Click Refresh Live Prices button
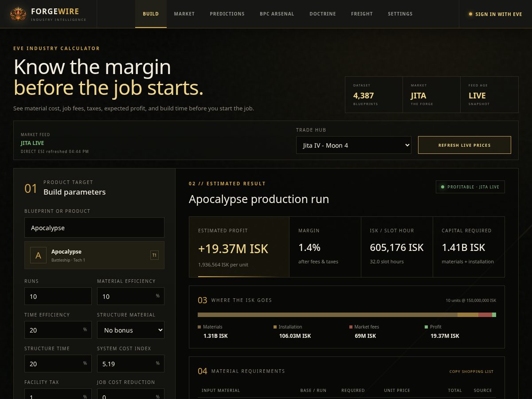 coord(465,145)
